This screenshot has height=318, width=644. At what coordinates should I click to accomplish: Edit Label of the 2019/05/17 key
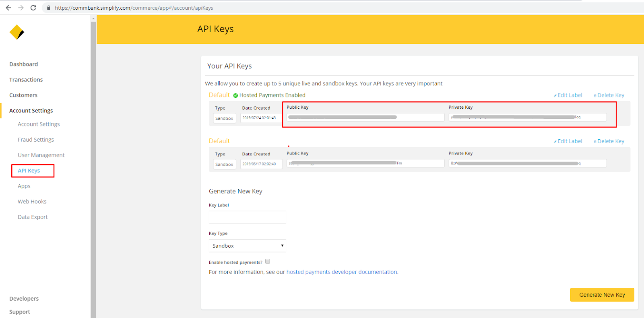coord(568,141)
